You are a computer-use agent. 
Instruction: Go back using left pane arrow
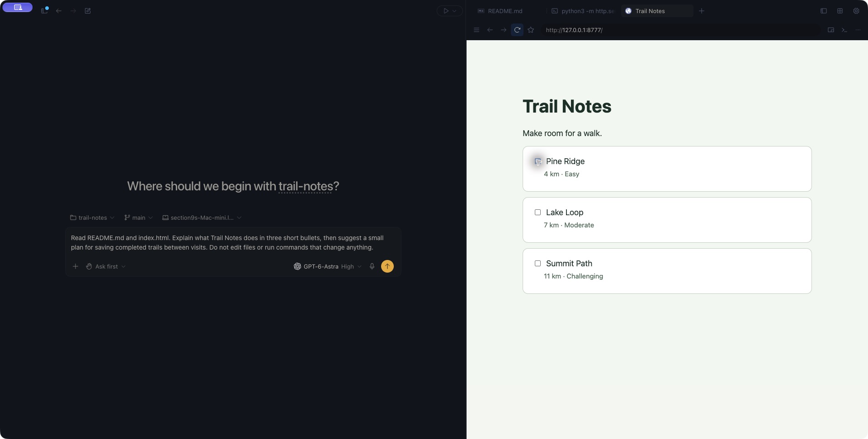pyautogui.click(x=59, y=11)
